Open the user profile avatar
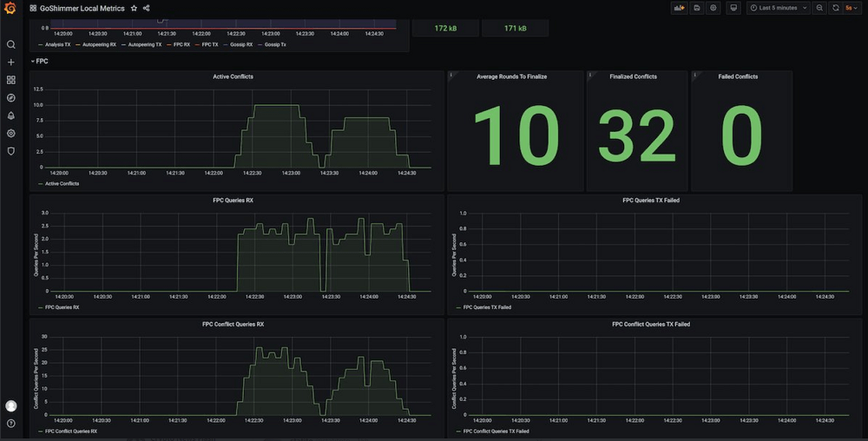This screenshot has height=441, width=868. pos(10,405)
